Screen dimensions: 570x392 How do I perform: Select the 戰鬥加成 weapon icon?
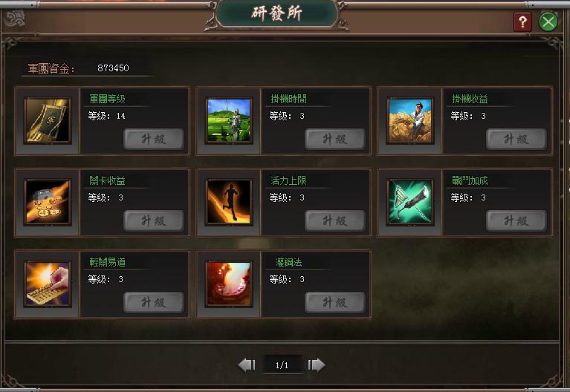410,203
